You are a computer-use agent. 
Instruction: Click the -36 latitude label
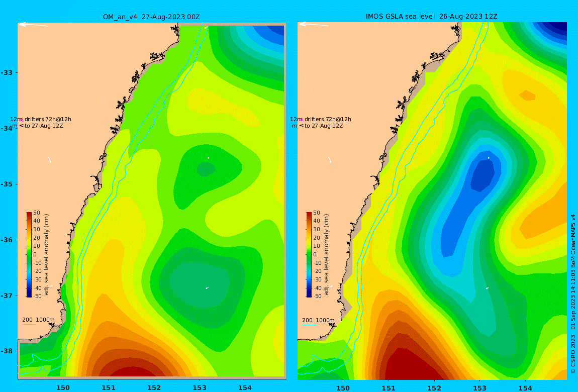tap(7, 240)
